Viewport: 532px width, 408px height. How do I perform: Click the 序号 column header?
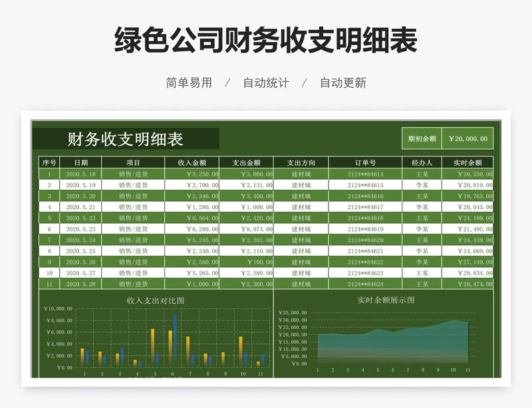click(x=49, y=162)
